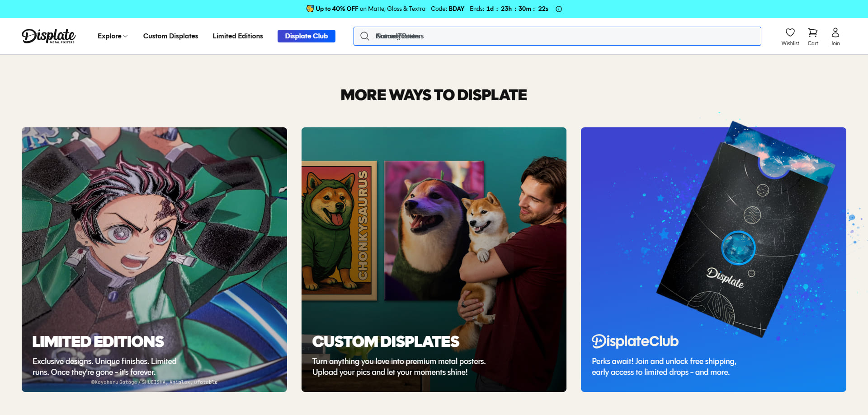Click the "Turn anything you love" description
The height and width of the screenshot is (415, 868).
(x=399, y=367)
